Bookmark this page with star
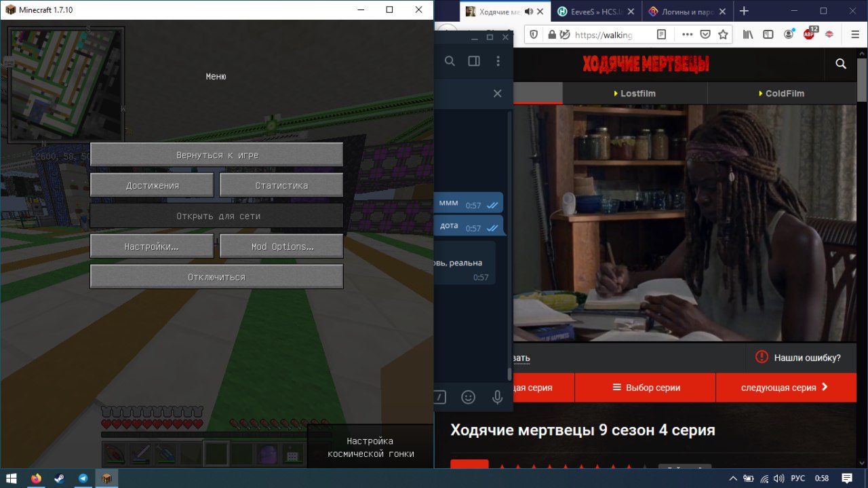Screen dimensions: 868x488 coord(723,35)
